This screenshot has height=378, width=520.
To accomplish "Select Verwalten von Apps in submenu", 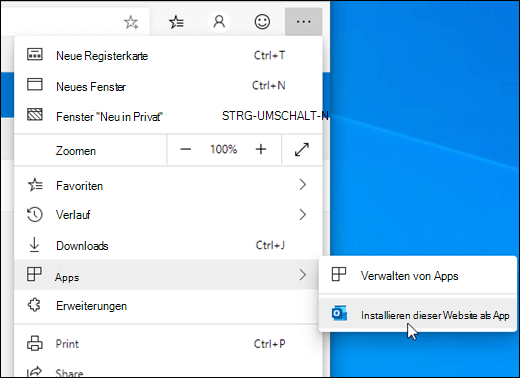I will pyautogui.click(x=418, y=276).
